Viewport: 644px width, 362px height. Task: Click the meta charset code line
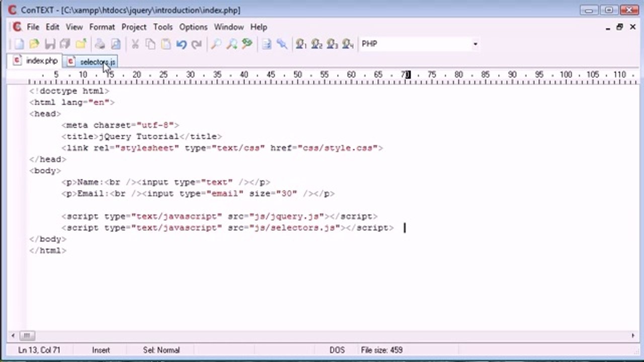pos(120,125)
